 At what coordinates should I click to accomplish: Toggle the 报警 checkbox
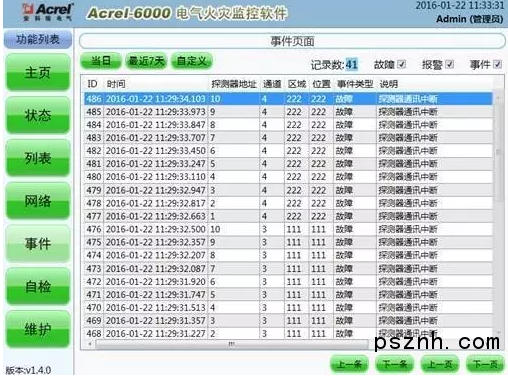[x=450, y=64]
